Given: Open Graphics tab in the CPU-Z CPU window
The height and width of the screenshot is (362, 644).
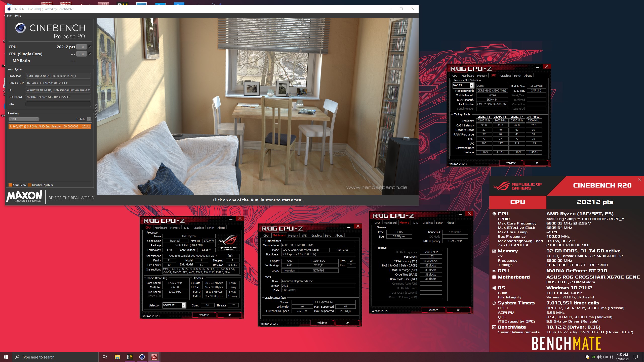Looking at the screenshot, I should [x=198, y=228].
